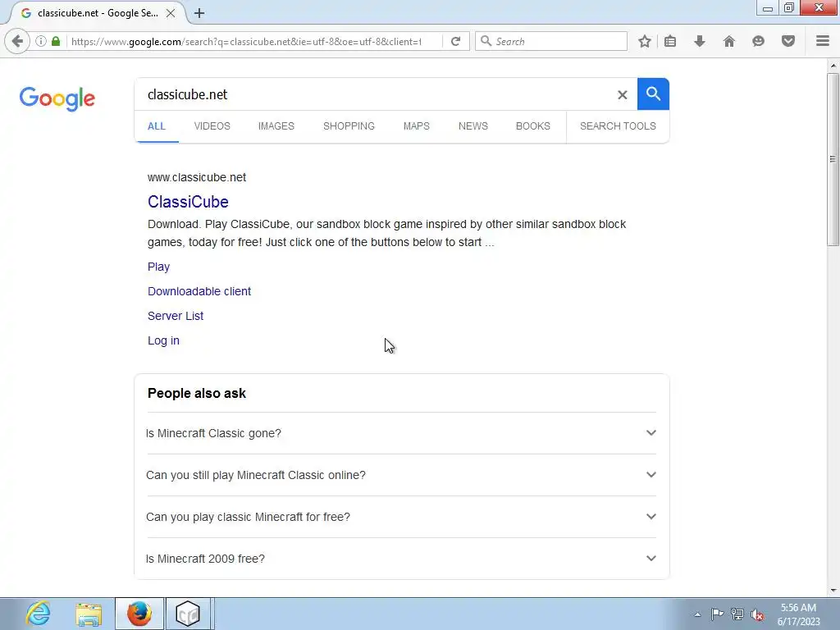
Task: Open the Log in sitelink
Action: coord(163,340)
